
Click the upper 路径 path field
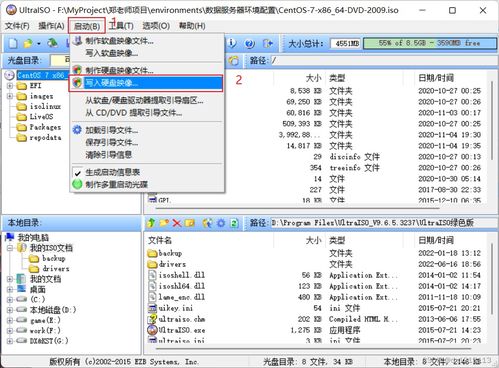383,60
